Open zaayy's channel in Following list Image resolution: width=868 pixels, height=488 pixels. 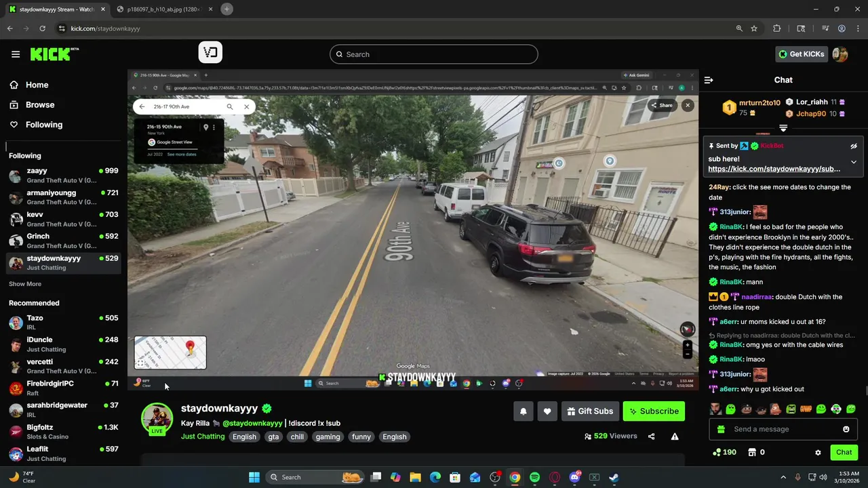(63, 176)
